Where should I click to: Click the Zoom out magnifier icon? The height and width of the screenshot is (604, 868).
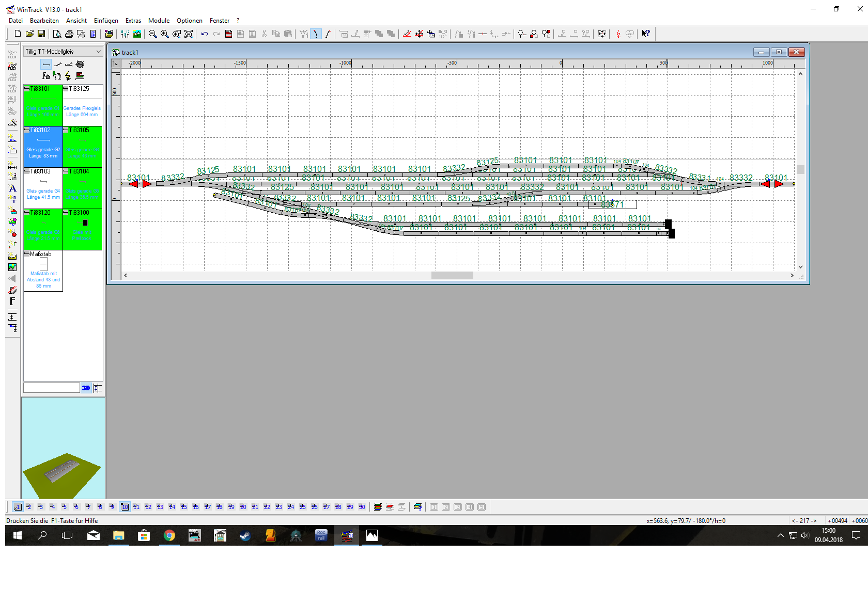click(153, 34)
